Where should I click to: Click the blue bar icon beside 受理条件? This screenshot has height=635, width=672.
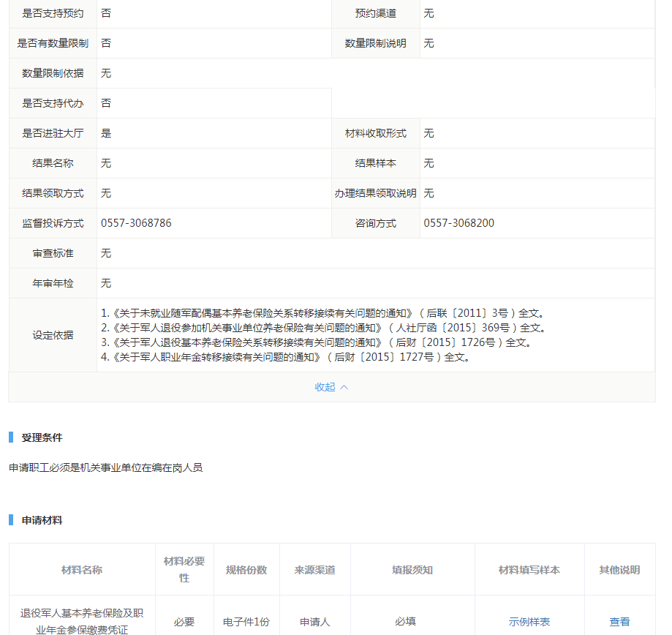pos(11,437)
